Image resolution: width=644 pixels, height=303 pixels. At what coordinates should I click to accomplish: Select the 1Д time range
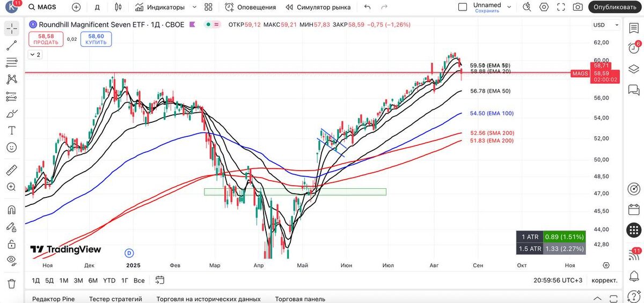coord(36,280)
